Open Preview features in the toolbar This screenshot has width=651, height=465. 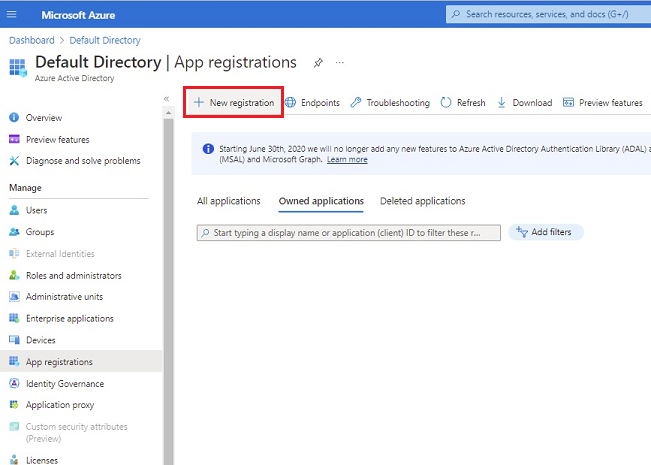[602, 103]
